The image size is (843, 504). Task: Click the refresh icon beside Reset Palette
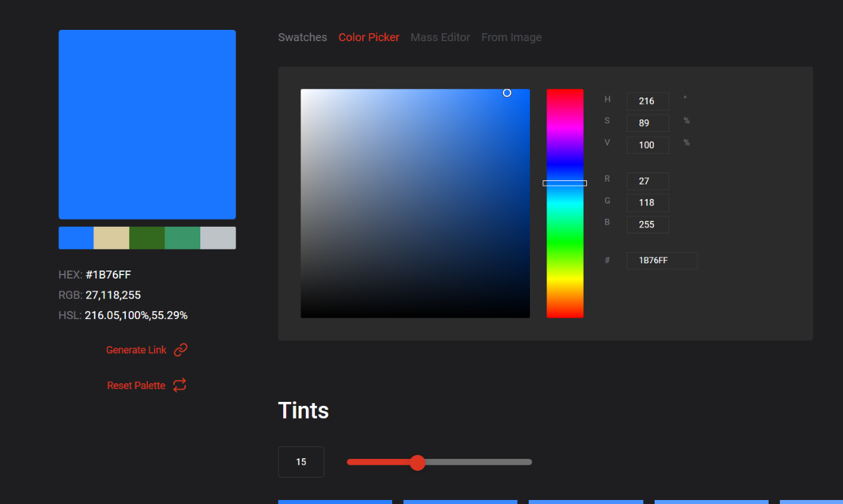pos(179,385)
